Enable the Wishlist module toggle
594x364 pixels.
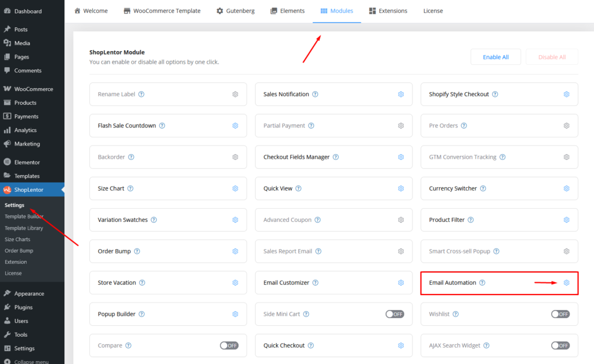pos(560,314)
